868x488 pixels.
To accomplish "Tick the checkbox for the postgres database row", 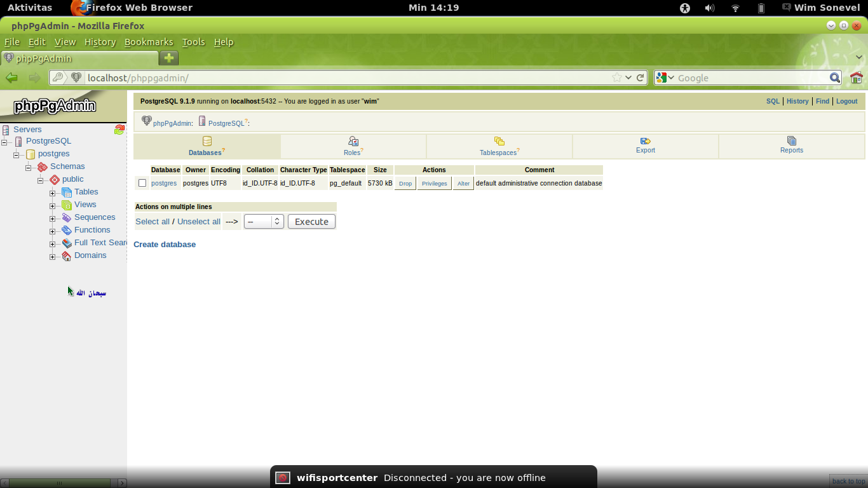I will click(142, 183).
